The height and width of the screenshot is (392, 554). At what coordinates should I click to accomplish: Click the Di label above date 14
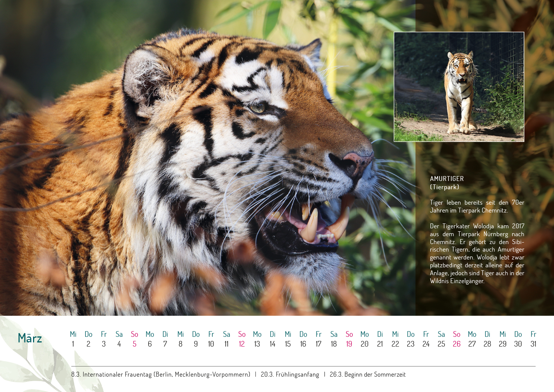pos(272,334)
